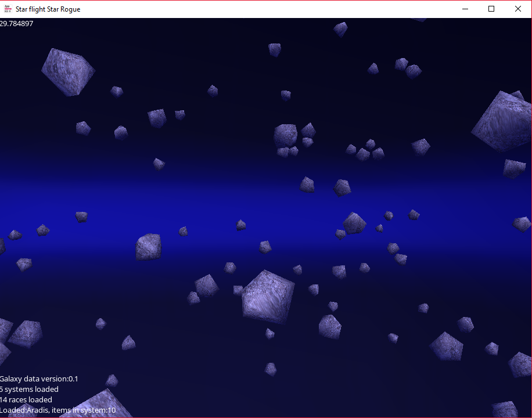Viewport: 532px width, 418px height.
Task: Close the Star flight Star Rogue window
Action: 517,9
